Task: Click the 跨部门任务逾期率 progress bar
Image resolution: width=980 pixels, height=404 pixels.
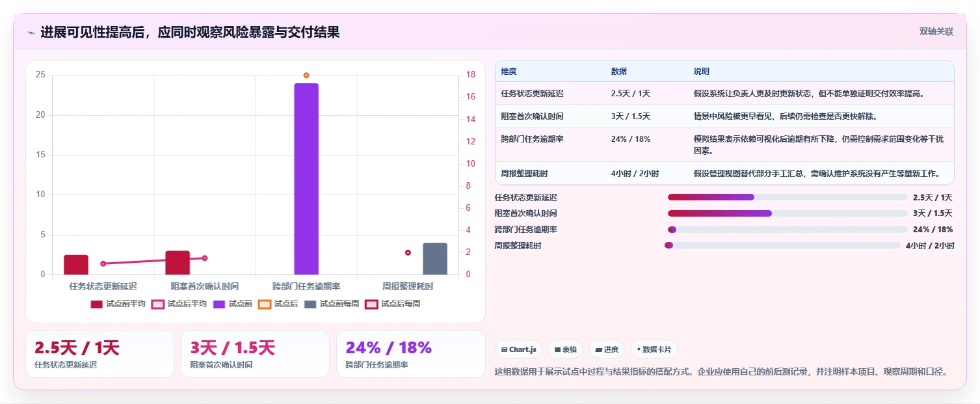Action: 788,230
